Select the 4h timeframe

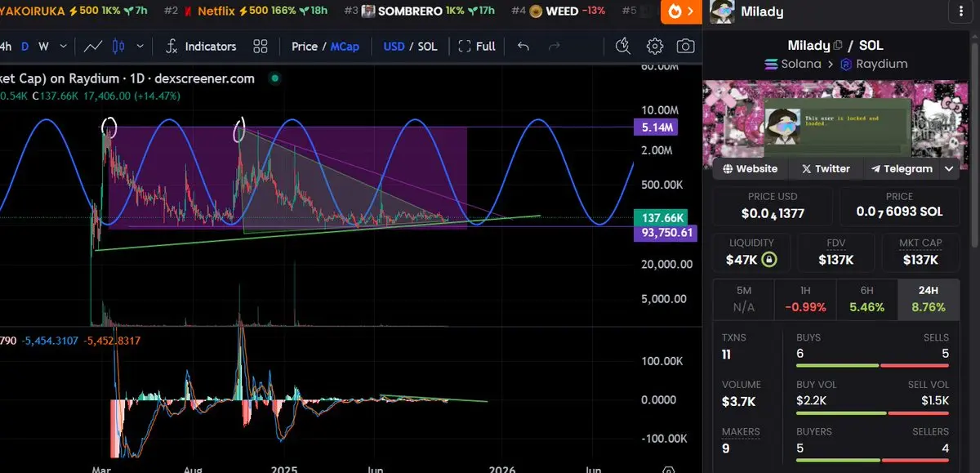(4, 47)
